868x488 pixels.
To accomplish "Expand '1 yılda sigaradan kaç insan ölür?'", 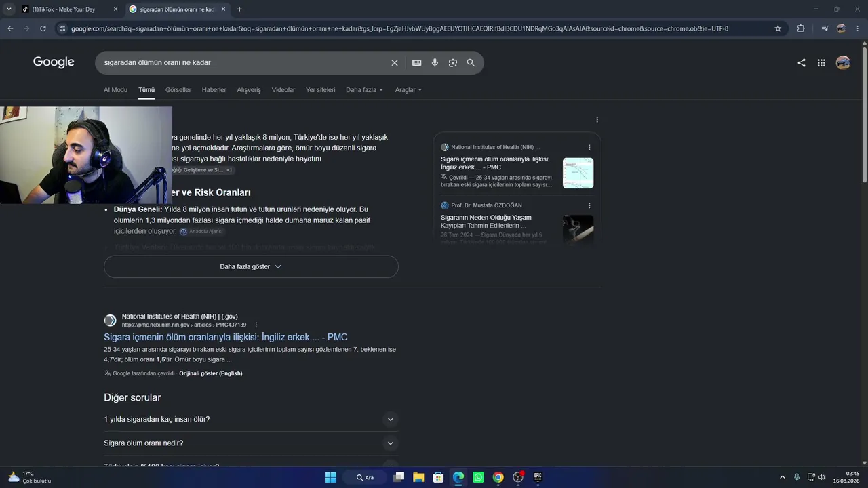I will [x=251, y=420].
